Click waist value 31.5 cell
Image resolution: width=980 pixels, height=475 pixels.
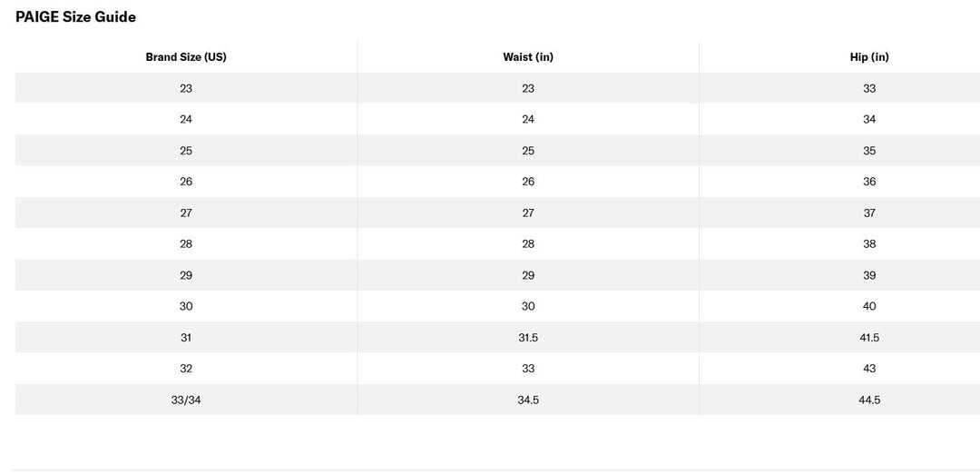528,337
